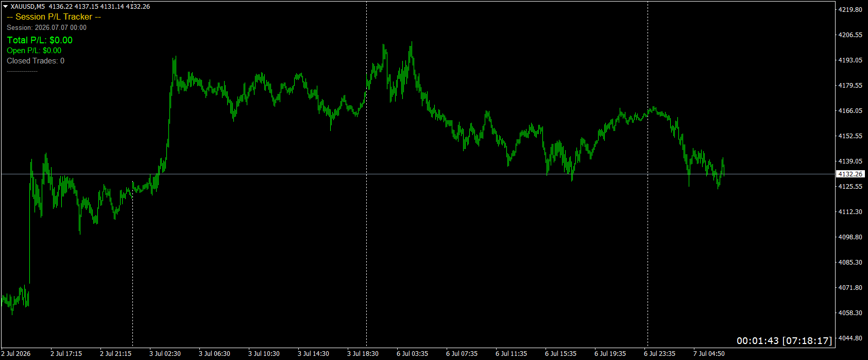Click the Open P/L: $0.00 label
The height and width of the screenshot is (360, 868).
[34, 51]
